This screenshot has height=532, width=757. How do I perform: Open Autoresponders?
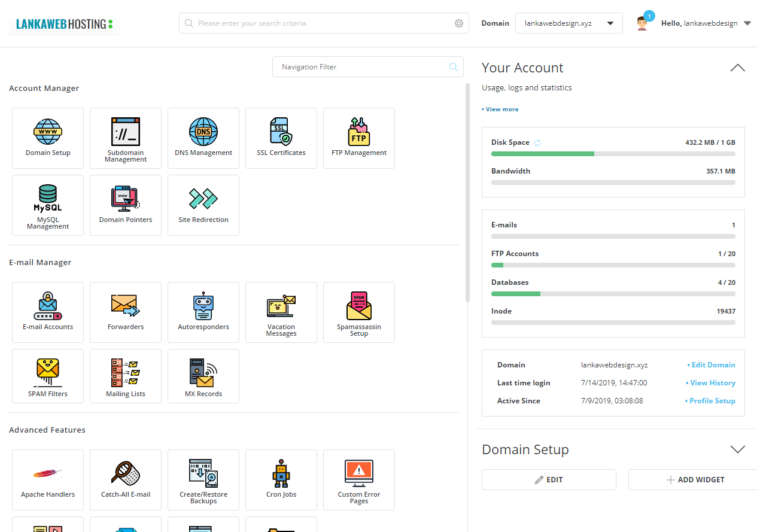[x=203, y=312]
